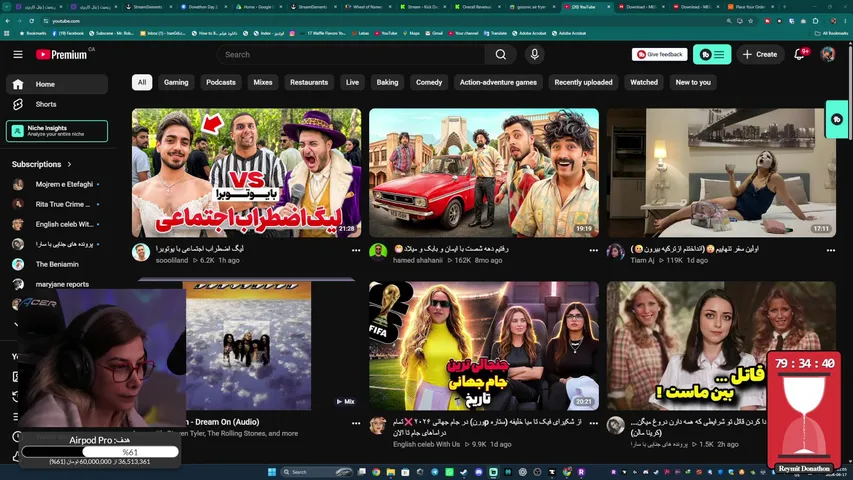Select the All filter chip

click(142, 82)
